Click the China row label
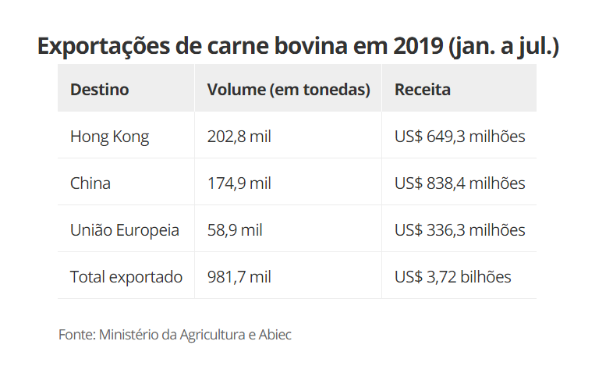Screen dimensions: 602x374 tap(90, 183)
